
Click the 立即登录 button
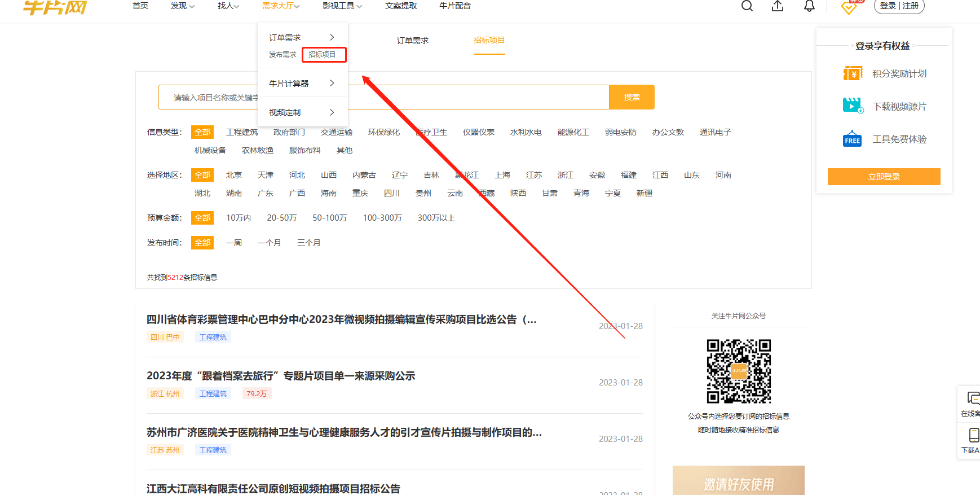pos(884,177)
